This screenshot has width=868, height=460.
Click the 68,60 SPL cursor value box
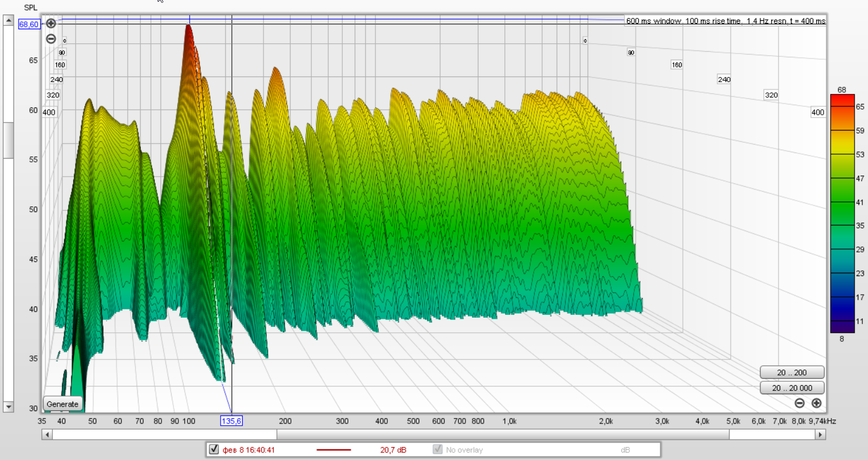[x=29, y=24]
